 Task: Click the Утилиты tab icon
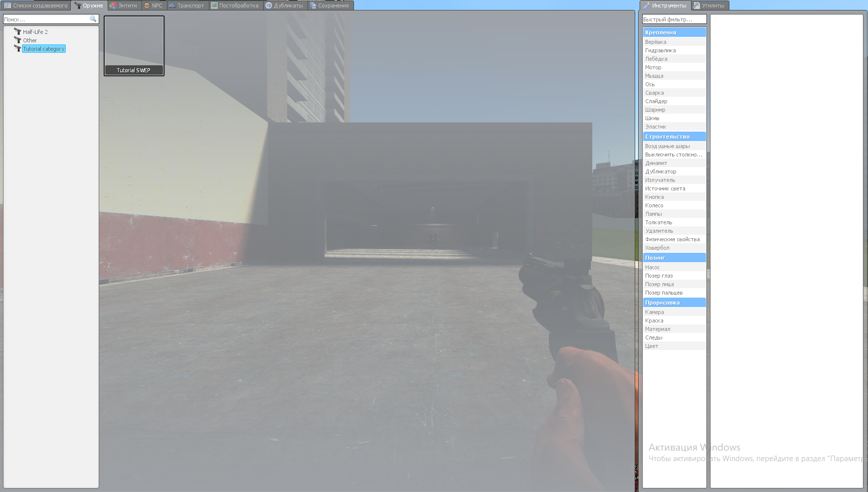696,5
